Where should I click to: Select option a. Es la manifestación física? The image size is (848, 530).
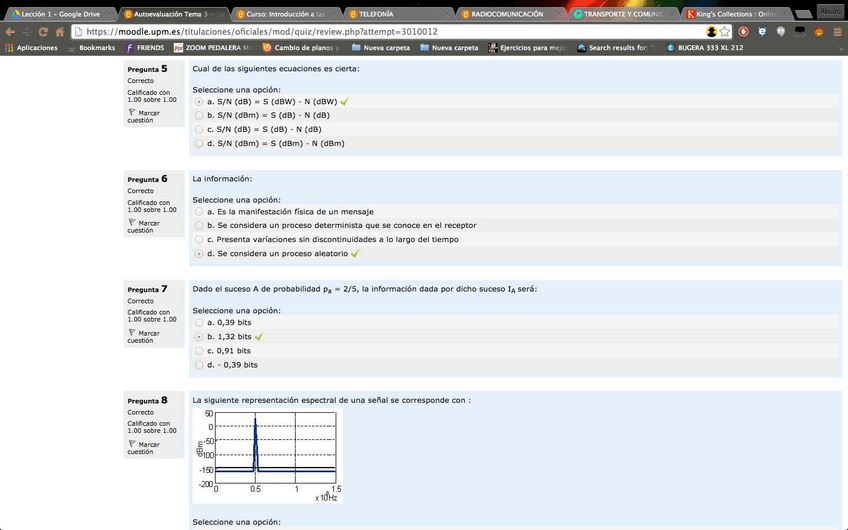point(199,212)
